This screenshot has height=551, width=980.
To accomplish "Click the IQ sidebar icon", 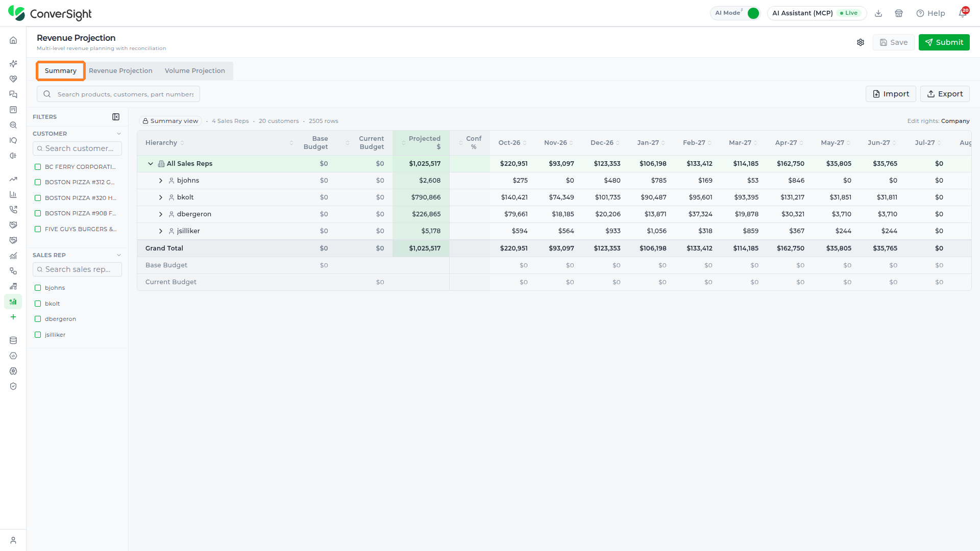I will 13,140.
